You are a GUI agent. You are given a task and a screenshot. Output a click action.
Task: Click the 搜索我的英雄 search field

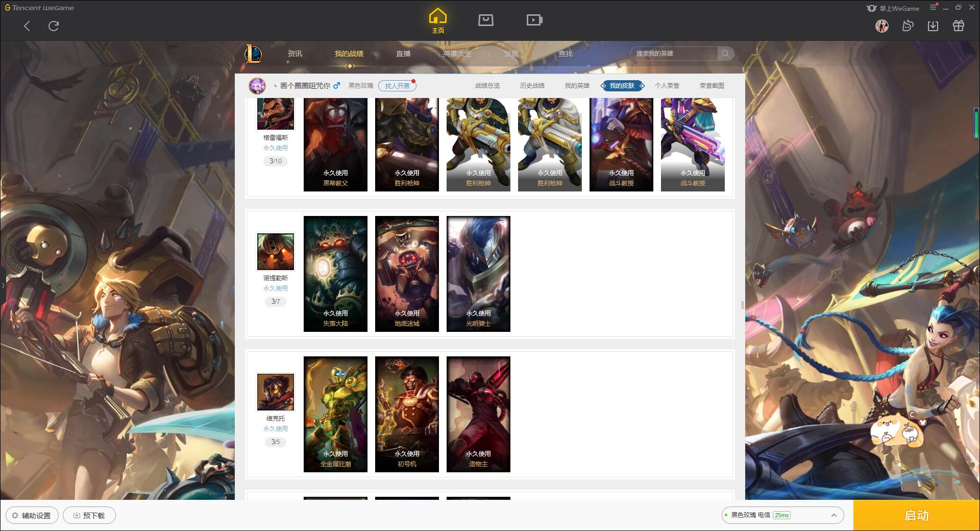(674, 54)
